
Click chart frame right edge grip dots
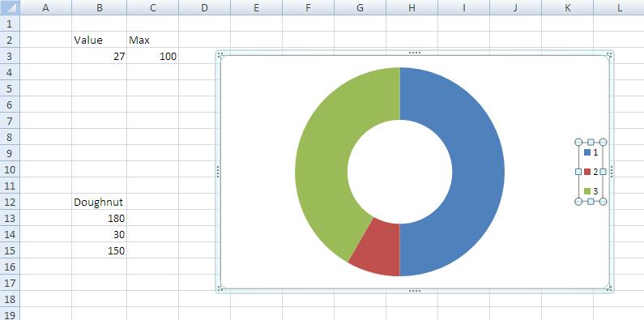pos(612,172)
